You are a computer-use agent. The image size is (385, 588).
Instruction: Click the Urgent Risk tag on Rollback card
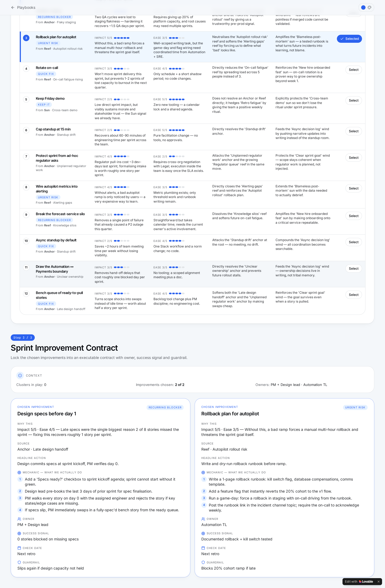tap(355, 407)
